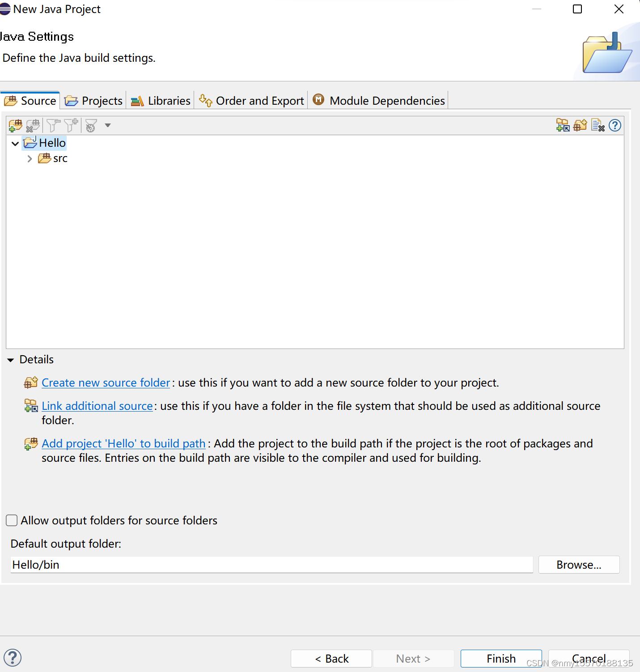
Task: Click New Source Folder toolbar icon
Action: pos(580,125)
